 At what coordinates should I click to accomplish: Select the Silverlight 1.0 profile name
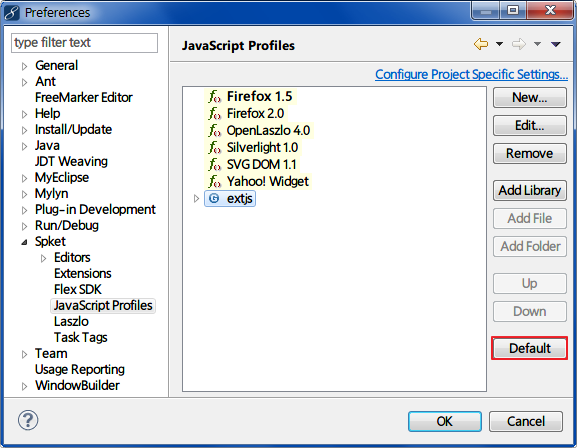[x=262, y=148]
